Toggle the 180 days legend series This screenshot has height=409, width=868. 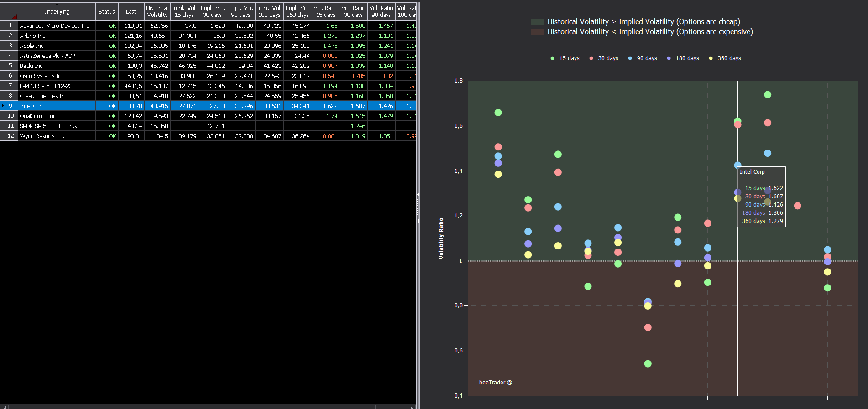[x=683, y=58]
